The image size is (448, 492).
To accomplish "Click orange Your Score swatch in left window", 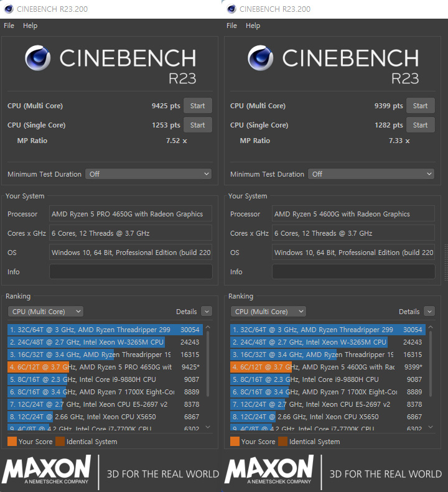I will pos(12,442).
